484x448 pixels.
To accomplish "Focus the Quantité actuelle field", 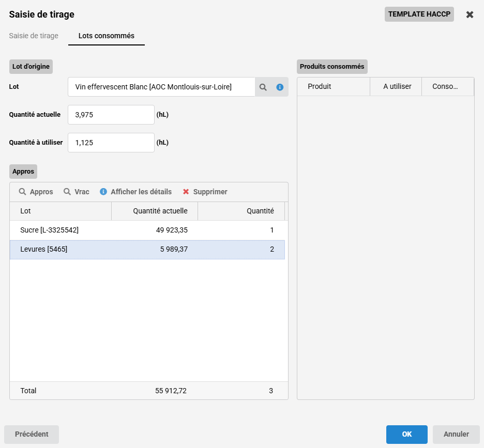I will (x=111, y=115).
